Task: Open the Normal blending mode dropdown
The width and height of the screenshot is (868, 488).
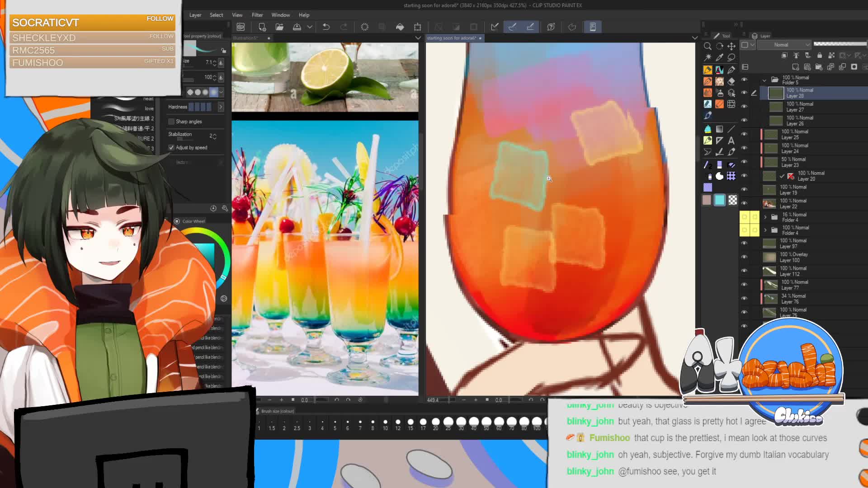Action: 785,45
